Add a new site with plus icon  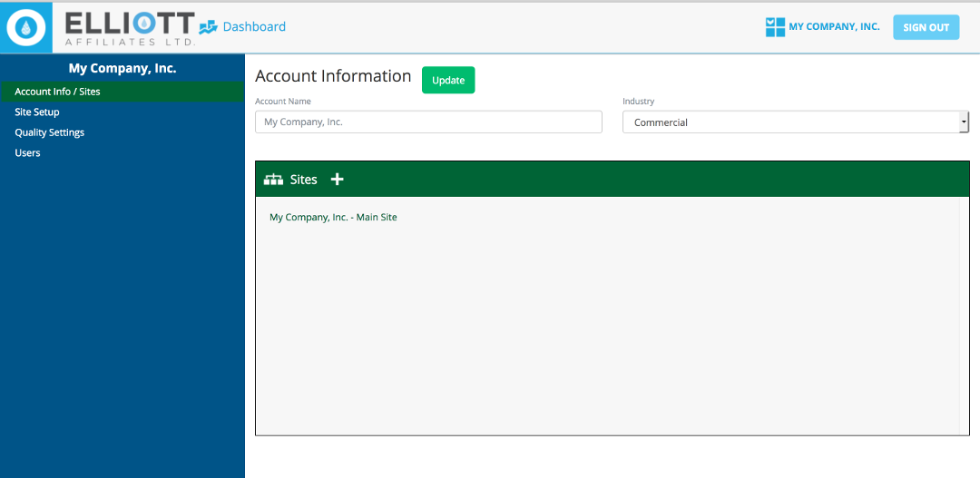(337, 180)
